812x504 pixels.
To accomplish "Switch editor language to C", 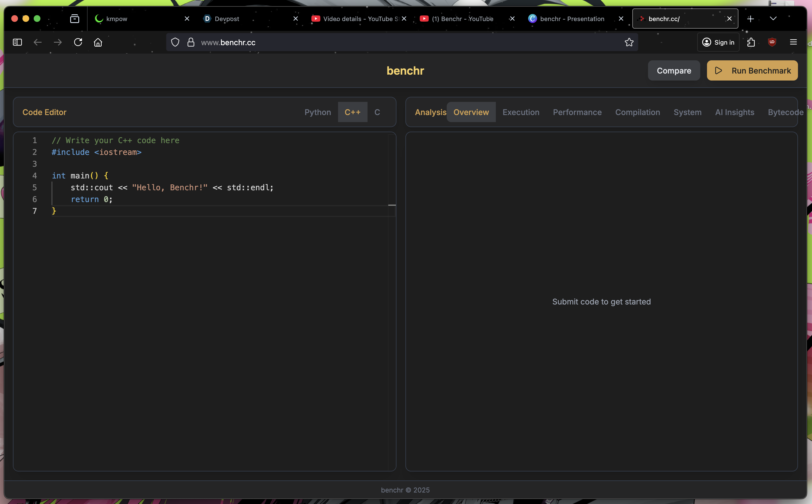I will (377, 112).
